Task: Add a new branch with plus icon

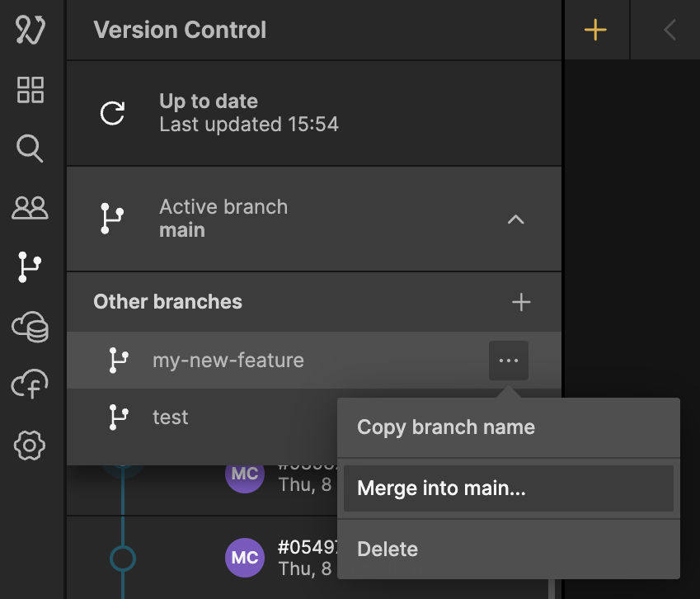Action: coord(521,302)
